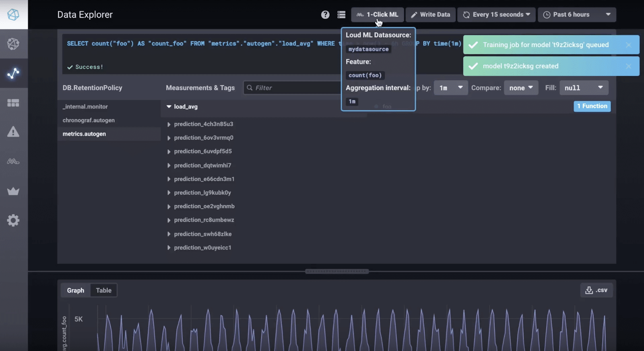This screenshot has width=644, height=351.
Task: Open the Alerting triangle icon in sidebar
Action: coord(13,132)
